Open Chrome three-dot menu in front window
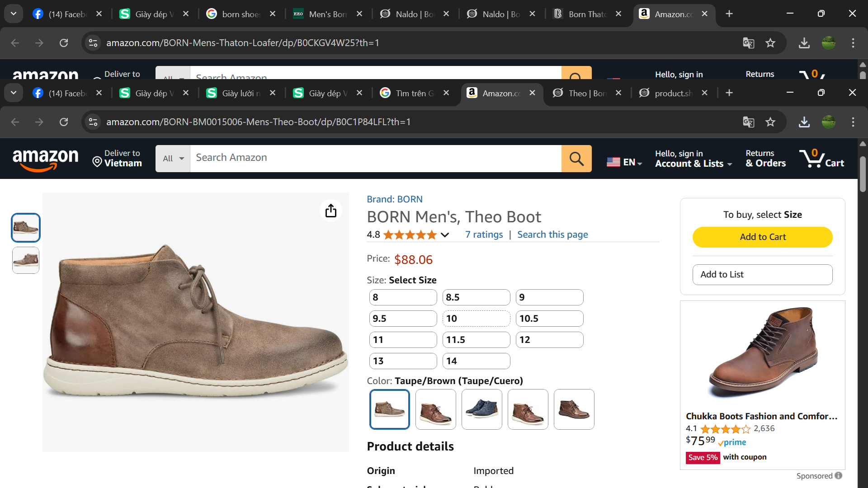Screen dimensions: 868x488 pyautogui.click(x=853, y=122)
